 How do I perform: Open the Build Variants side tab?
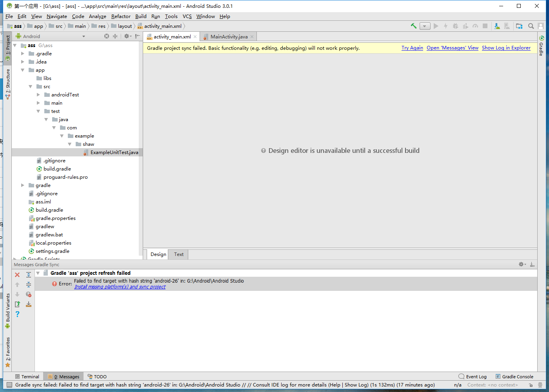(x=7, y=310)
